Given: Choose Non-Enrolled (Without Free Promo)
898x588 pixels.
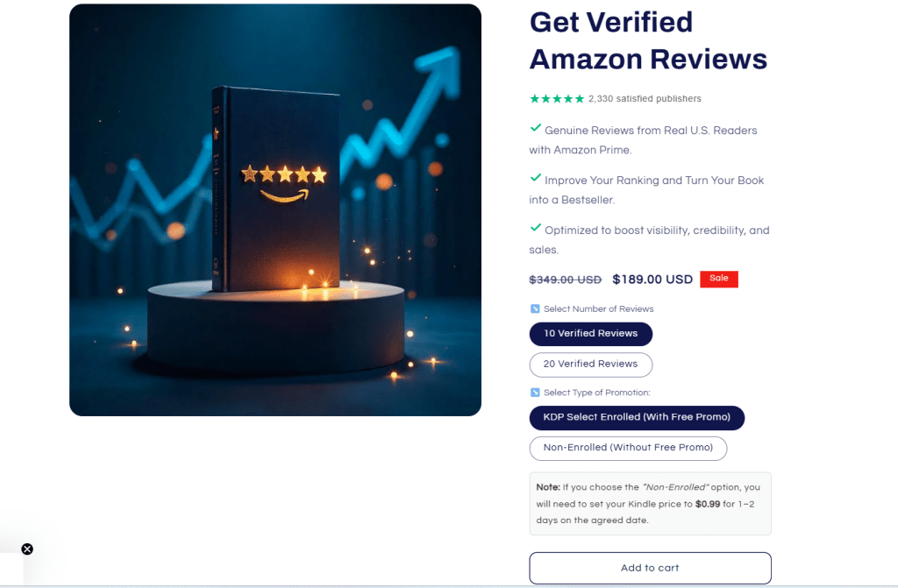Looking at the screenshot, I should click(x=628, y=449).
